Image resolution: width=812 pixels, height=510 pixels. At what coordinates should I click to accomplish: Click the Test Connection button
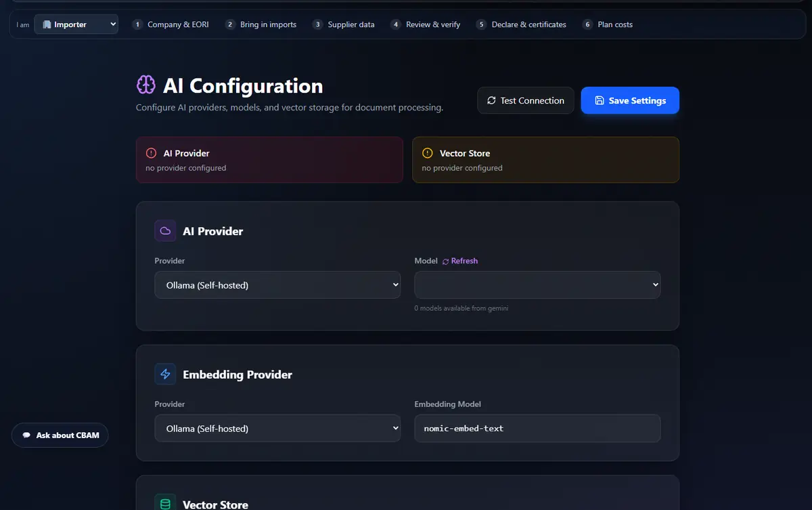[x=526, y=100]
